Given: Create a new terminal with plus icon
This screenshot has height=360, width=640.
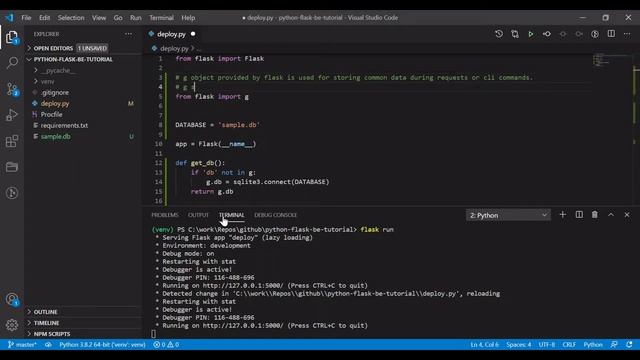Looking at the screenshot, I should (x=562, y=215).
